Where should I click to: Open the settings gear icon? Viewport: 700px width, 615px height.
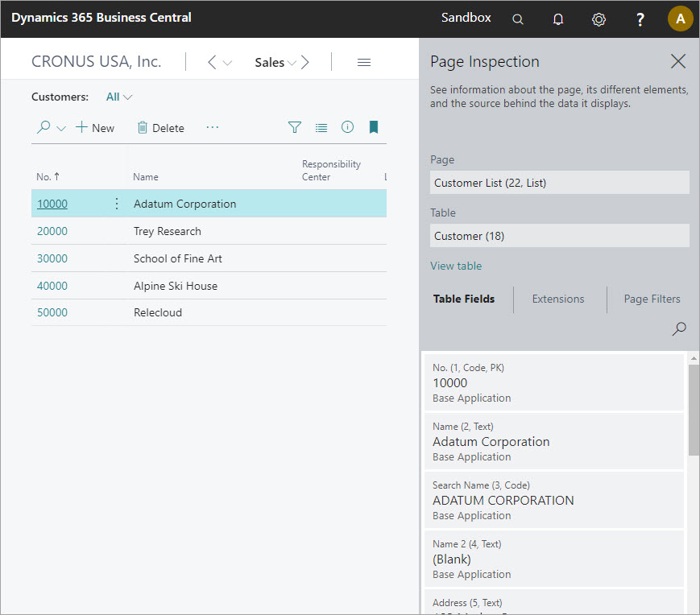coord(599,19)
